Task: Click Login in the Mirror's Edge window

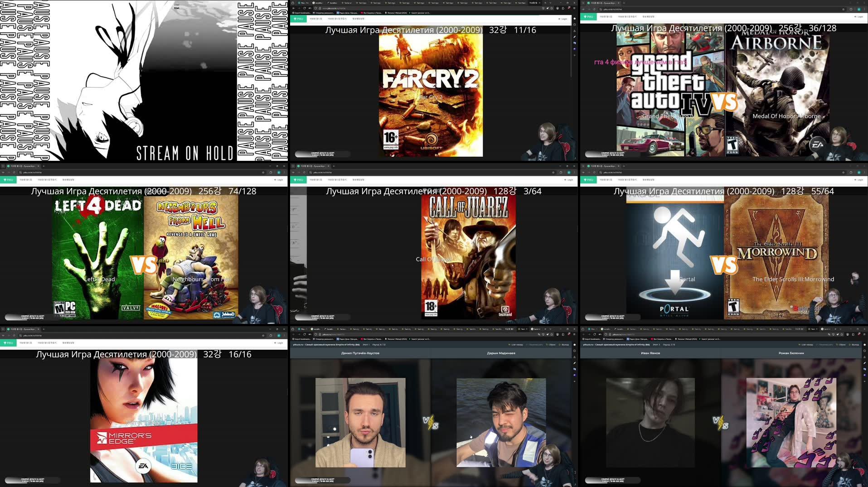Action: 279,343
